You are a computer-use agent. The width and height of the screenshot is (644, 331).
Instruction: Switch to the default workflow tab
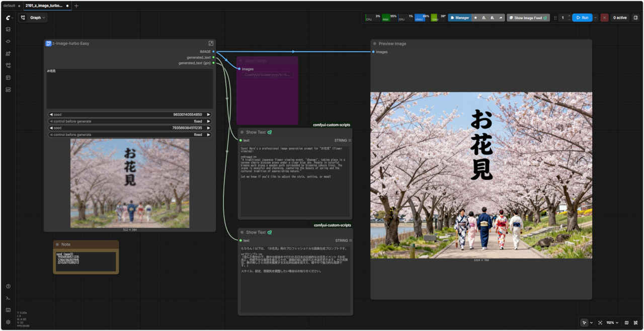9,6
